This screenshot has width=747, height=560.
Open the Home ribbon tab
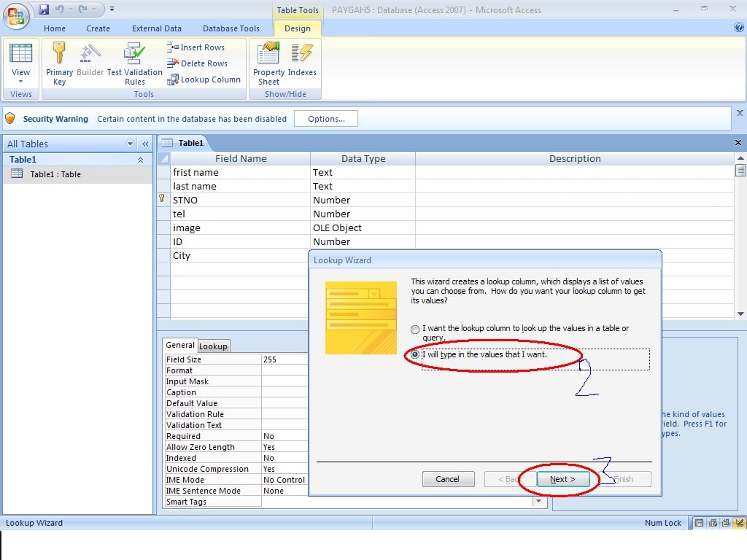pyautogui.click(x=55, y=28)
